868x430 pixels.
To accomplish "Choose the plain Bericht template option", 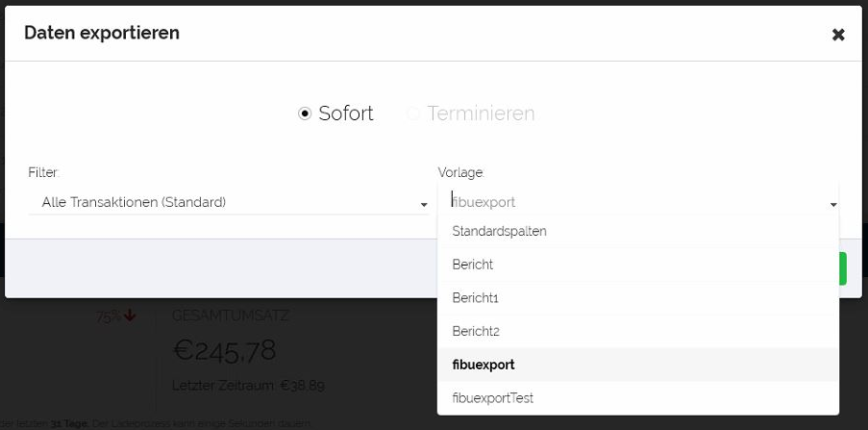I will point(473,265).
